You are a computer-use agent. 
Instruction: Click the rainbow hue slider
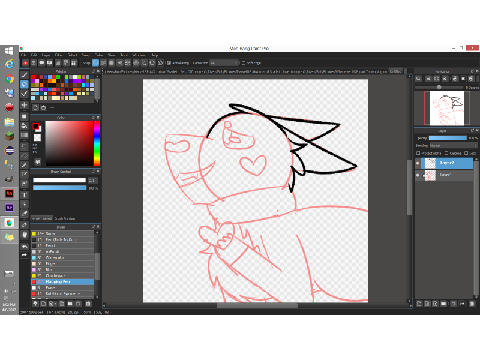[x=97, y=143]
